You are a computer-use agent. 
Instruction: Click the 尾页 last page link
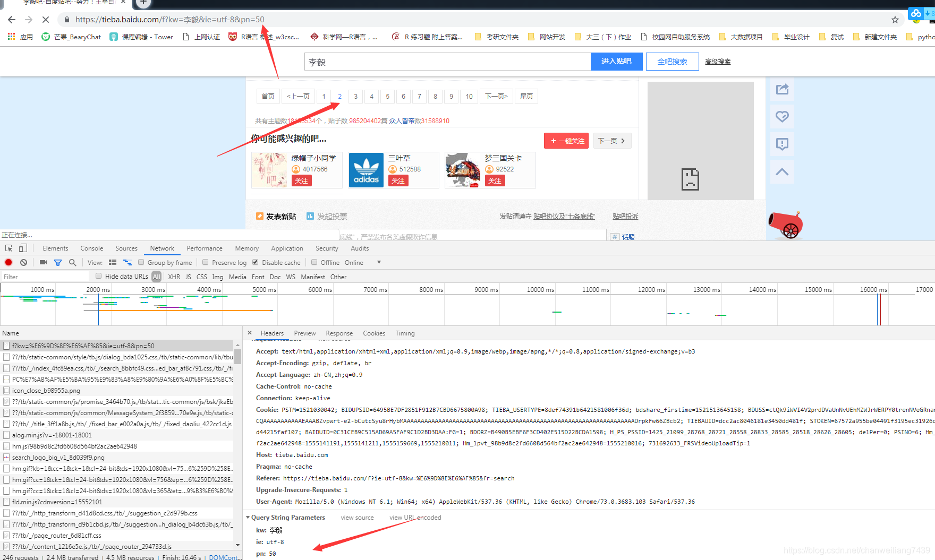pos(526,96)
